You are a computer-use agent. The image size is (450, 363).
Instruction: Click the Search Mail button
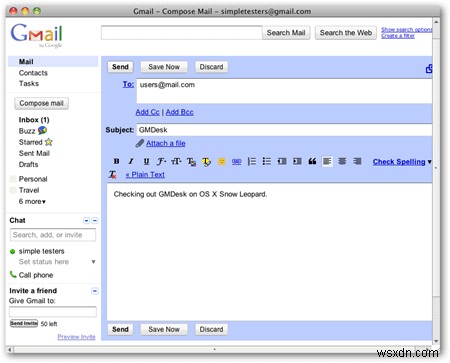286,33
